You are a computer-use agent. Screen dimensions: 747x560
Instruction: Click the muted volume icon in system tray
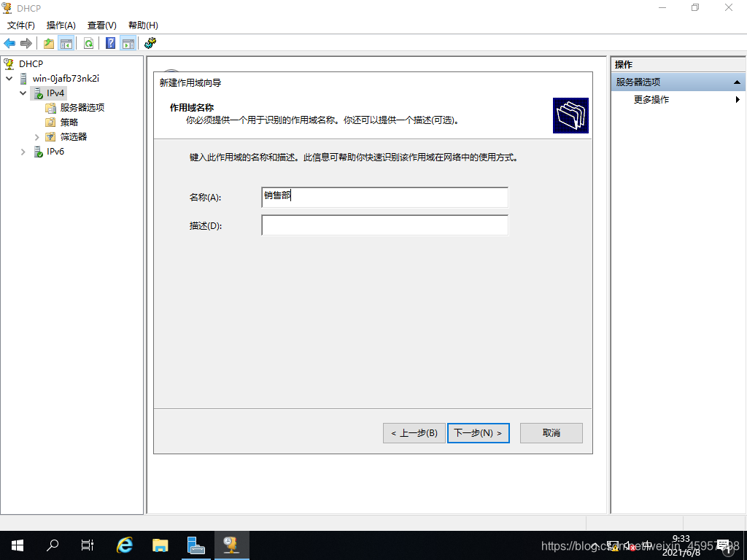[x=629, y=545]
